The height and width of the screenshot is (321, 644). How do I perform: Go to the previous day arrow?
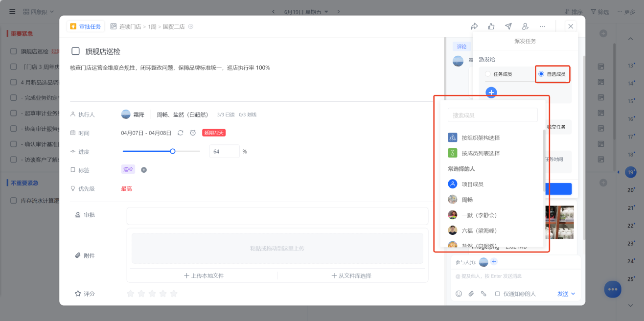point(273,11)
